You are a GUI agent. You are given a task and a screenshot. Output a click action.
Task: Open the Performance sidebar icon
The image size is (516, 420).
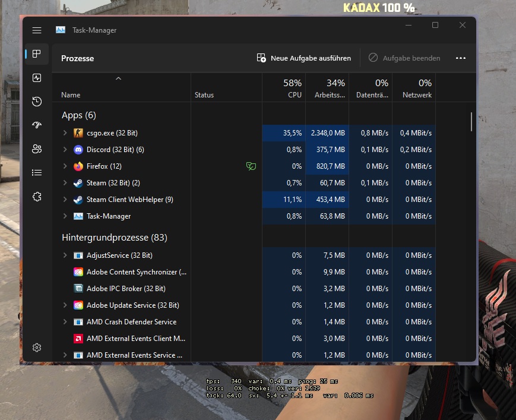37,78
